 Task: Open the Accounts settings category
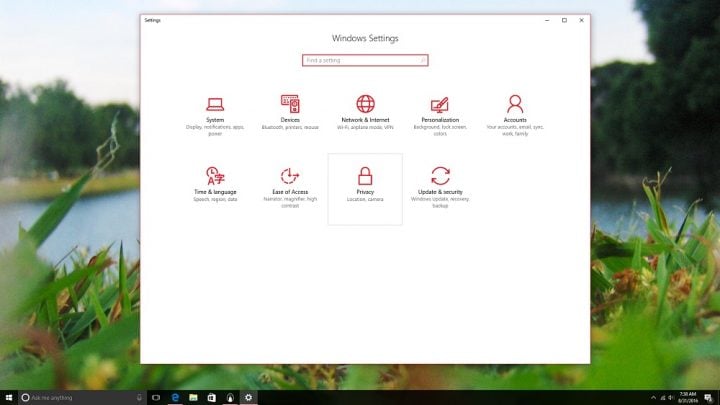[515, 116]
